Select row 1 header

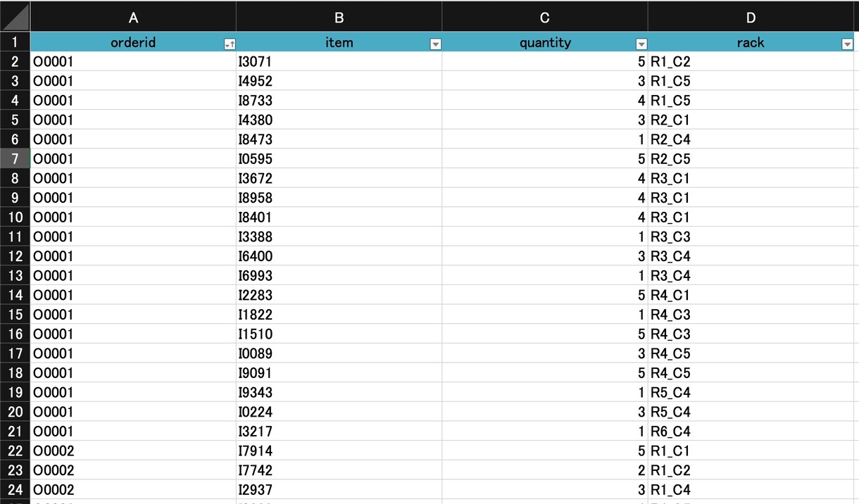pos(15,42)
